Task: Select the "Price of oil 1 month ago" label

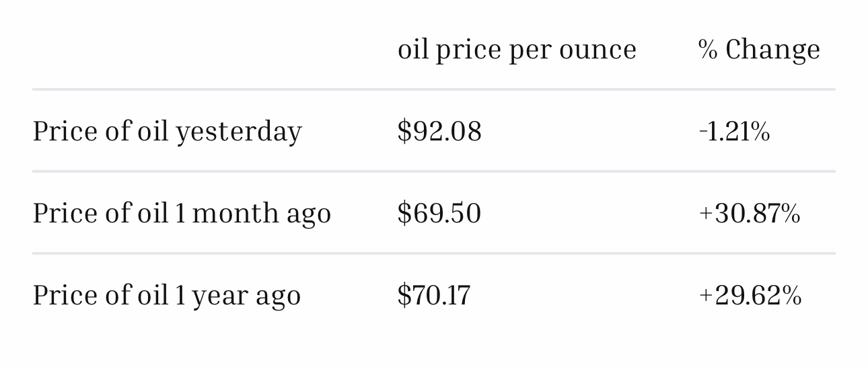Action: [182, 213]
